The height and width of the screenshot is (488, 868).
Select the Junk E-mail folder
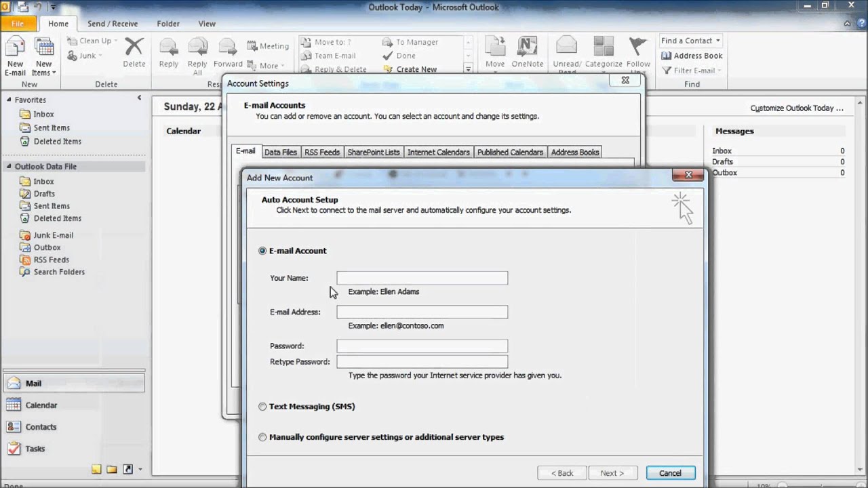53,235
